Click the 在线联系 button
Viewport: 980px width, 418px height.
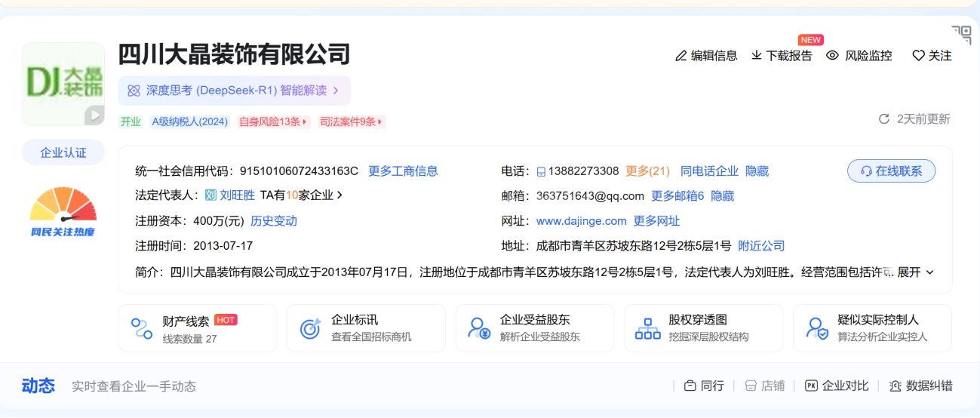[x=891, y=171]
